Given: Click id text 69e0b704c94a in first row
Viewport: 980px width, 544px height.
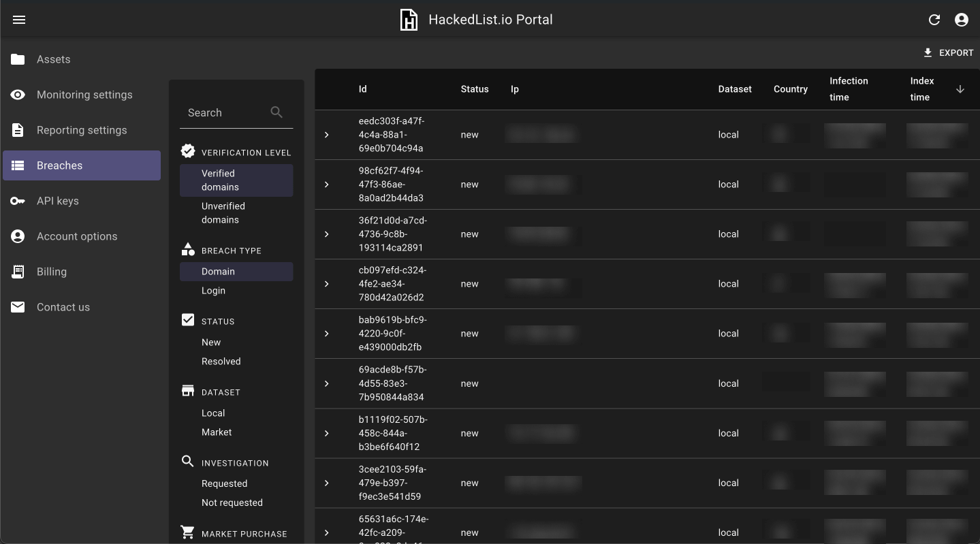Looking at the screenshot, I should (x=391, y=148).
